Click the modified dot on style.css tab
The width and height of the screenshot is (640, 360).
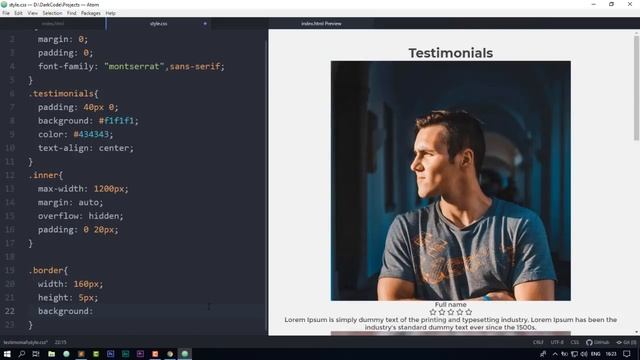[x=205, y=24]
